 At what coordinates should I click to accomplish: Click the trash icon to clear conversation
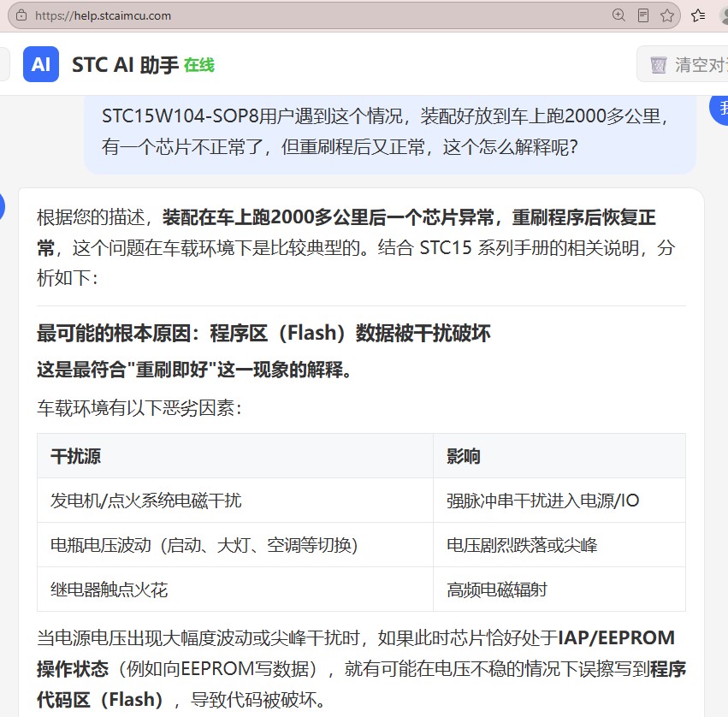659,65
